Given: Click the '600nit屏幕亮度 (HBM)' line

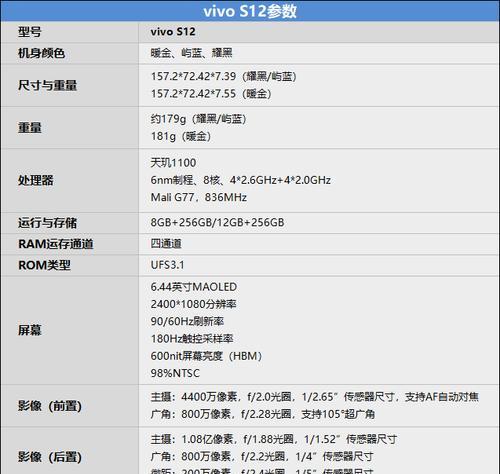Looking at the screenshot, I should coord(206,356).
